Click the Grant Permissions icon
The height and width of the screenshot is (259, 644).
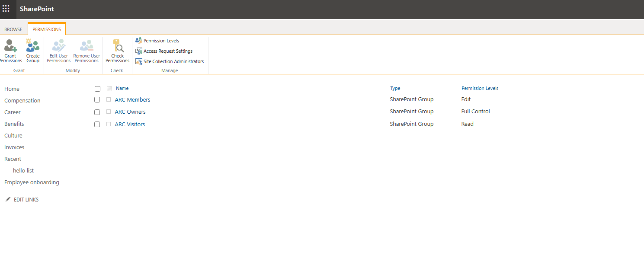[10, 45]
